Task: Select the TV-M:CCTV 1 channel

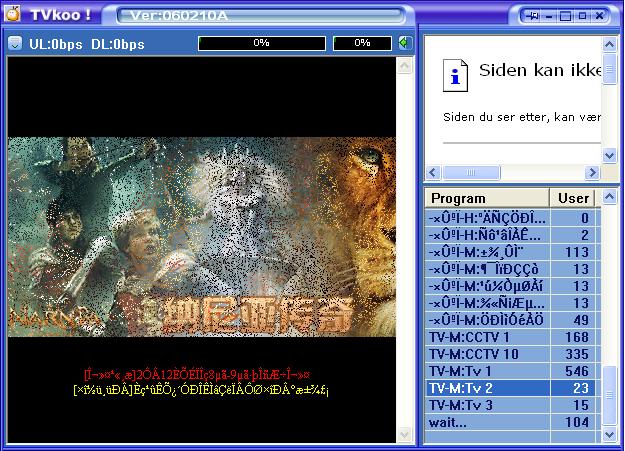Action: click(513, 337)
